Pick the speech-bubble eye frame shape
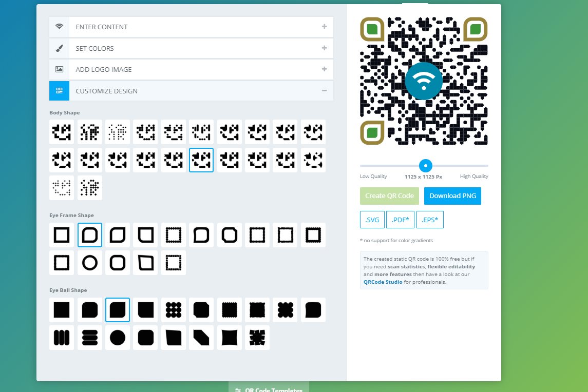The height and width of the screenshot is (392, 588). point(201,235)
